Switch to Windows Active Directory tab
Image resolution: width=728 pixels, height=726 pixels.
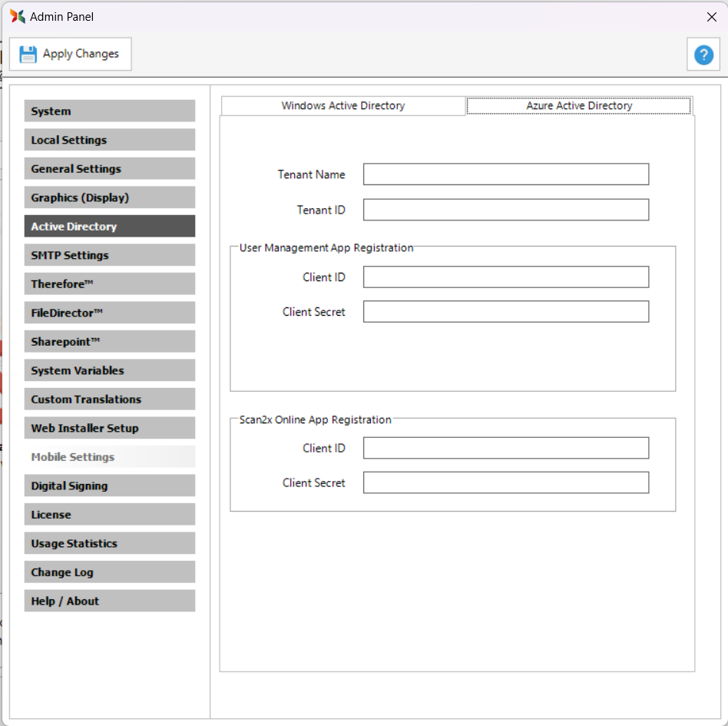[x=342, y=106]
